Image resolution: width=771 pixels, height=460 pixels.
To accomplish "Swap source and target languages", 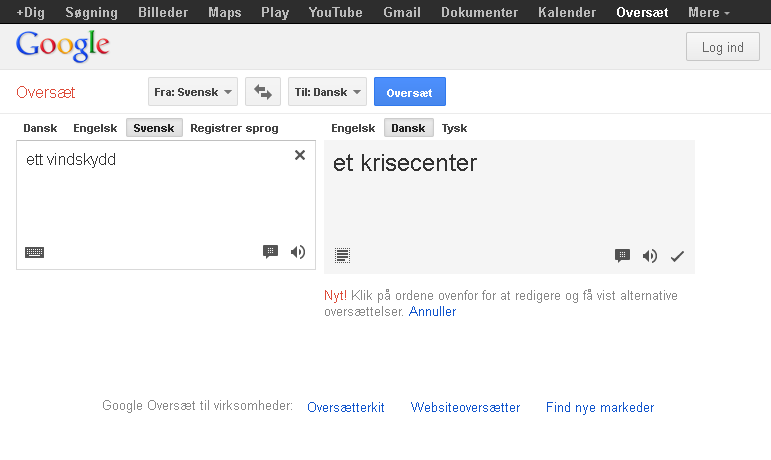I will pos(262,92).
